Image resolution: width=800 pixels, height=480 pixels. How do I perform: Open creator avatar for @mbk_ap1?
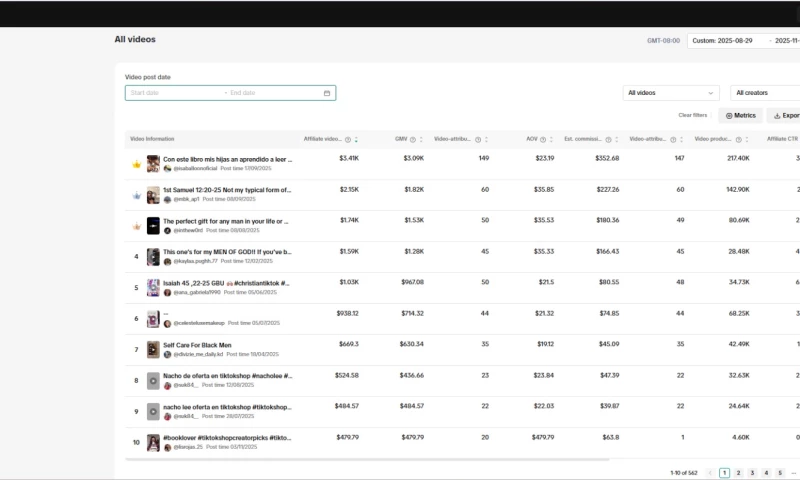[167, 199]
